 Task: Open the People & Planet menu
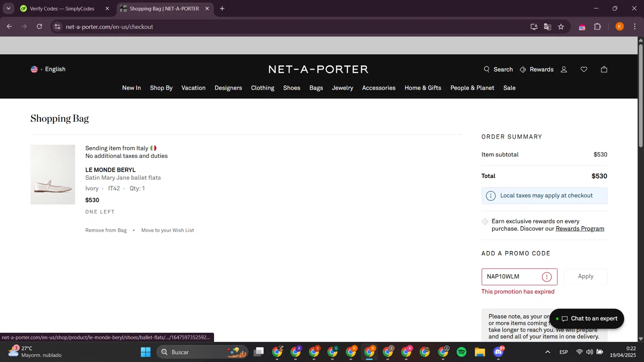(x=472, y=88)
